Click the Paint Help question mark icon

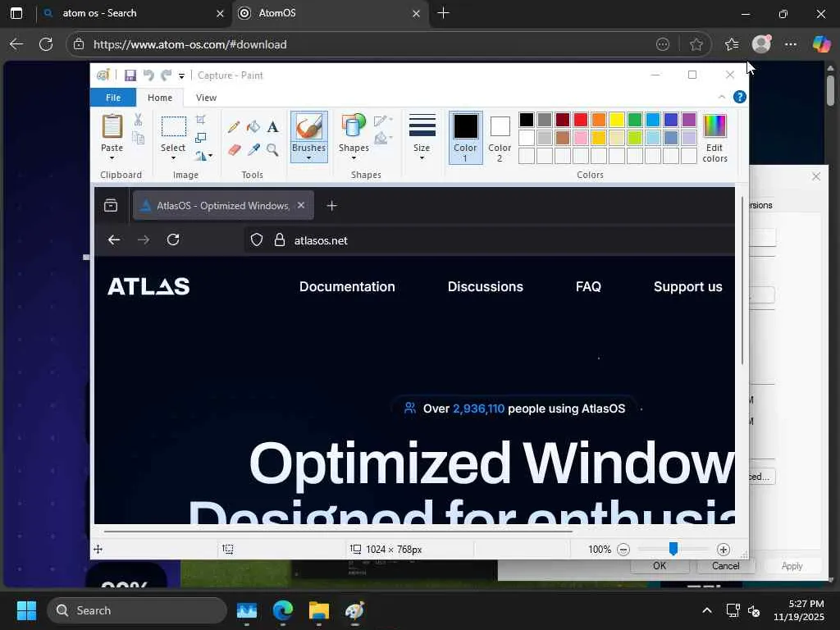(x=740, y=97)
